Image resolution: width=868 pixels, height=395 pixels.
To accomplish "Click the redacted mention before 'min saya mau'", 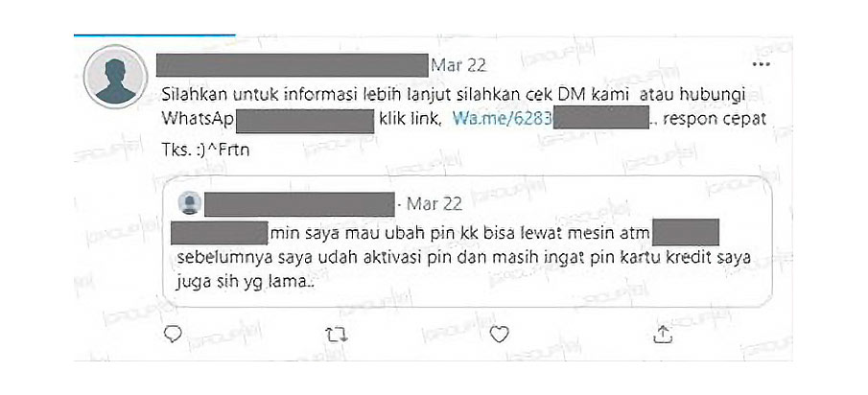I will click(220, 232).
